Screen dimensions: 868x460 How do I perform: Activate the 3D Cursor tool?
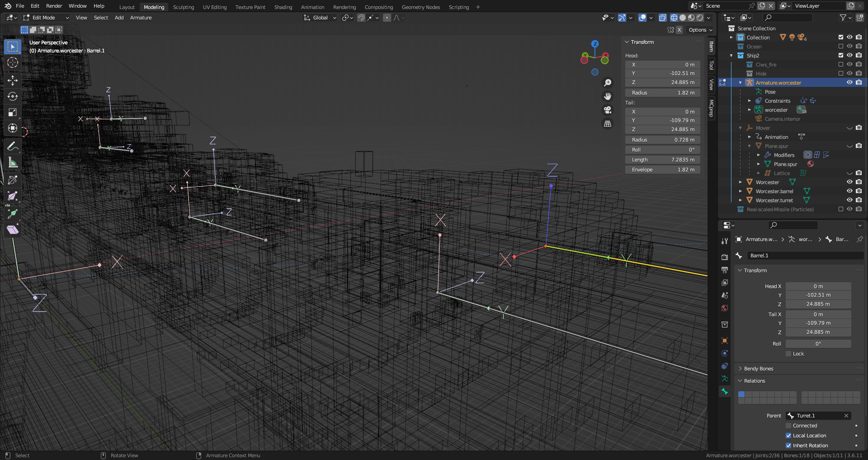pos(13,62)
